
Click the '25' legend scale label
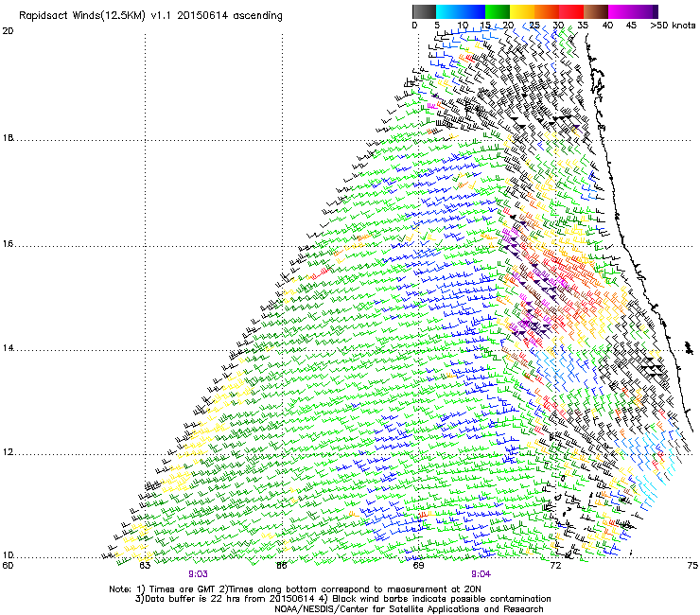point(534,26)
